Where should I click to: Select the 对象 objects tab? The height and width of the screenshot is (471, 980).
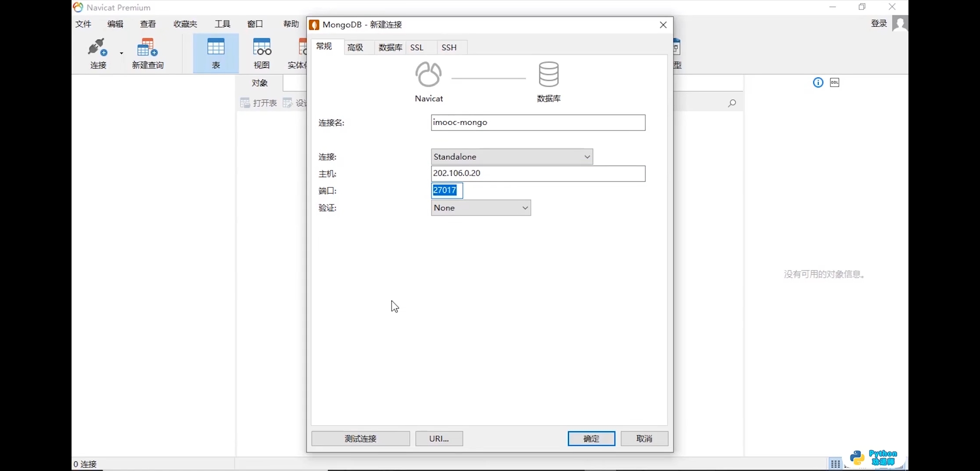[260, 83]
